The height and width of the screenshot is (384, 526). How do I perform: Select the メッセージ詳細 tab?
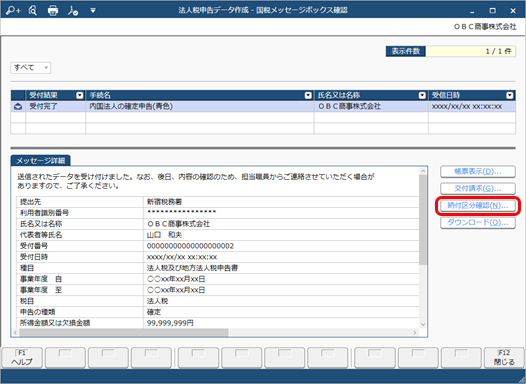(41, 161)
